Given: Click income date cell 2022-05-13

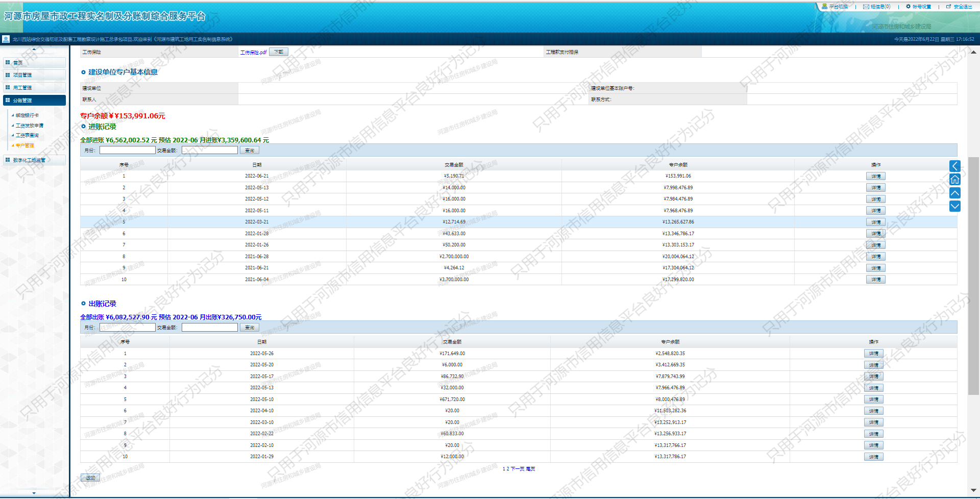Looking at the screenshot, I should click(257, 188).
